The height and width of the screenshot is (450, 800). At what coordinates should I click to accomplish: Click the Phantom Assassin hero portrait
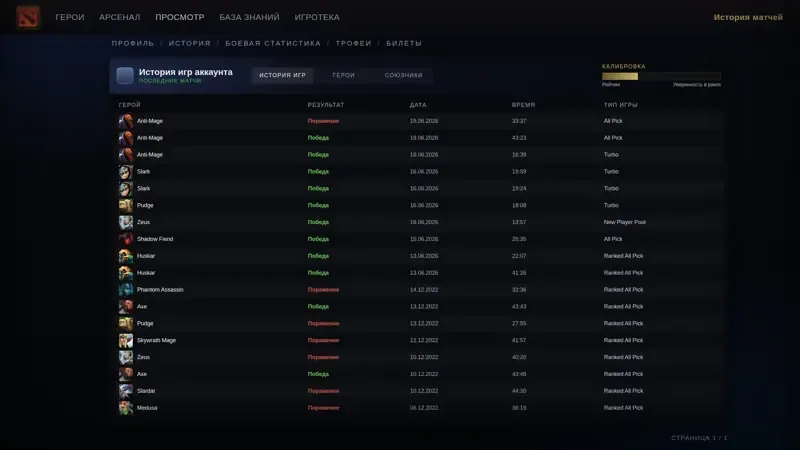[x=126, y=289]
